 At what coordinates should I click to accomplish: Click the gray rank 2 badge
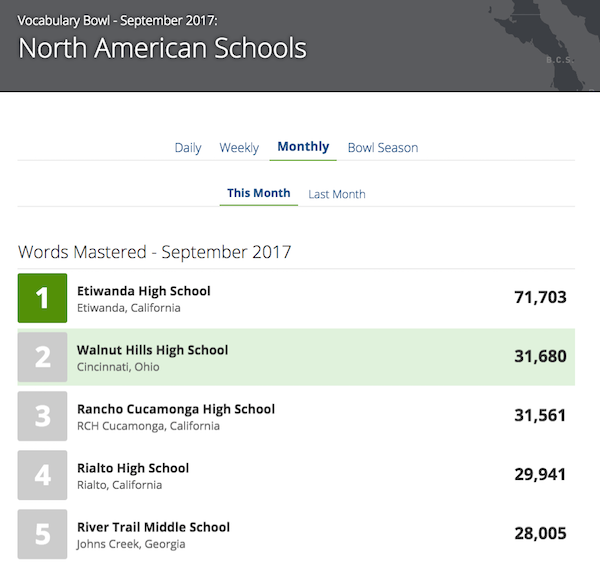[42, 357]
